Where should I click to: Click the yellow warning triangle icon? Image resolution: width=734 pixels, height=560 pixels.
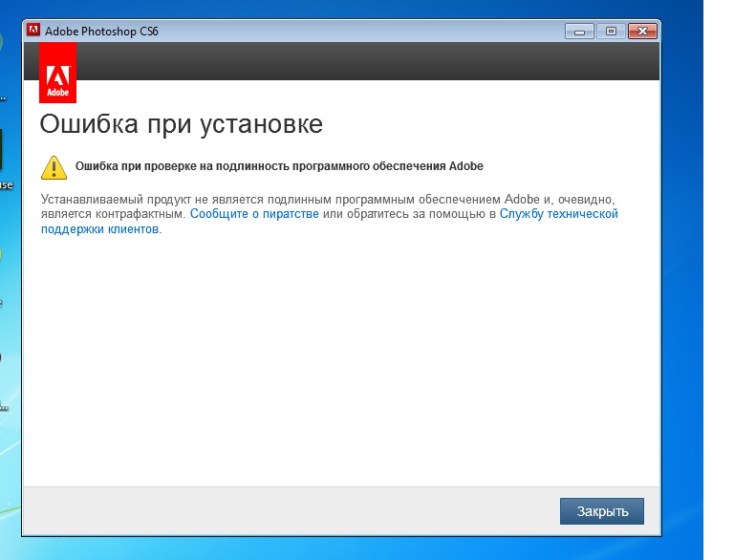pyautogui.click(x=54, y=167)
